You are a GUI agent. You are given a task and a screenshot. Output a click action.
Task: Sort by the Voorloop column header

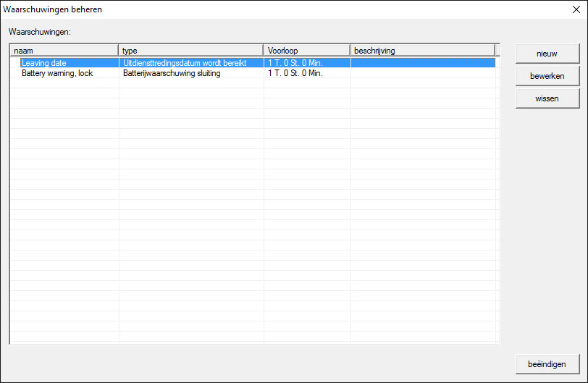pos(306,50)
